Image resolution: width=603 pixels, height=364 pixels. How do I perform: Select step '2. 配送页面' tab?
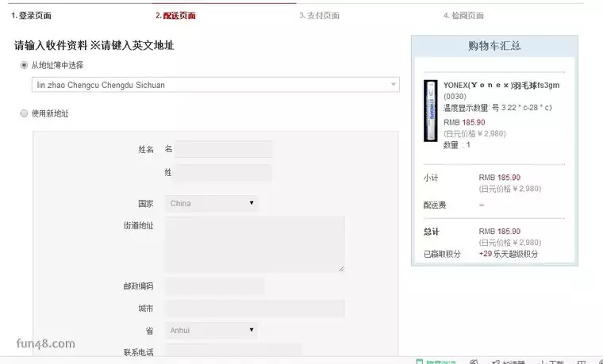[x=176, y=16]
